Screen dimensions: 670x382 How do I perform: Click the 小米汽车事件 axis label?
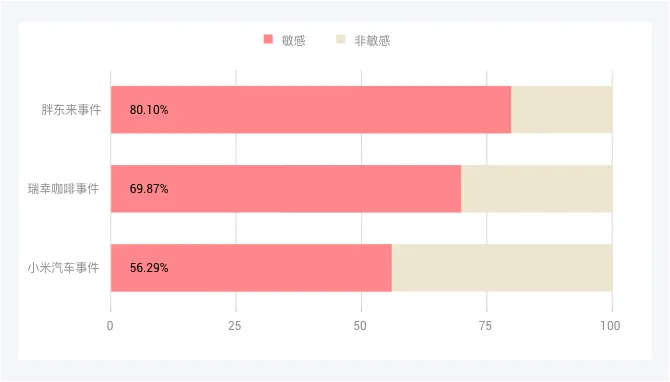[63, 268]
